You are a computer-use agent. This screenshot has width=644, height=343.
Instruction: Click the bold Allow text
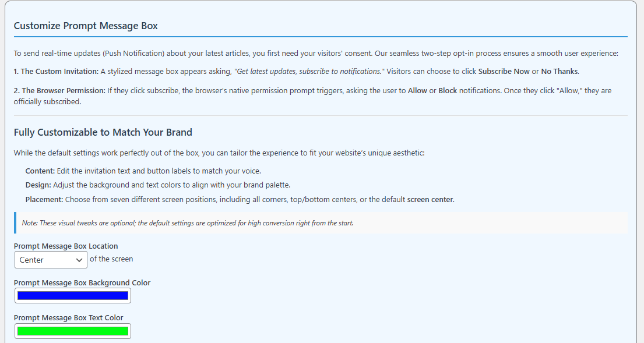tap(417, 91)
